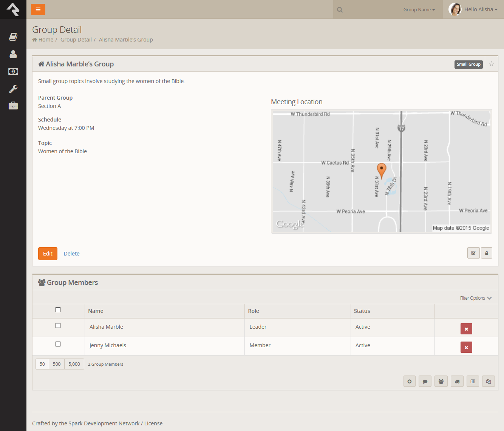Click the top search input field
Image resolution: width=504 pixels, height=431 pixels.
tap(370, 10)
